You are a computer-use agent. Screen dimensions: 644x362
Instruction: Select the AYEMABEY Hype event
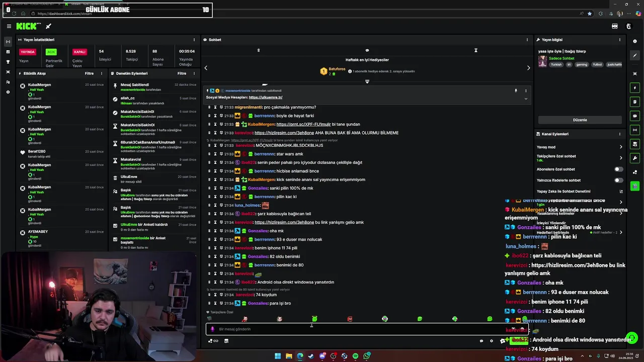(x=61, y=239)
